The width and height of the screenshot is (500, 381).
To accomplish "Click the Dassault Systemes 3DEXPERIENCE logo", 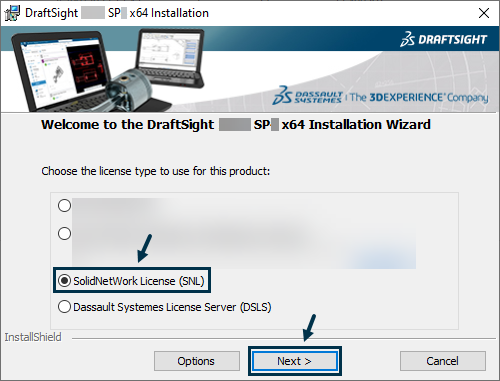I will coord(380,96).
